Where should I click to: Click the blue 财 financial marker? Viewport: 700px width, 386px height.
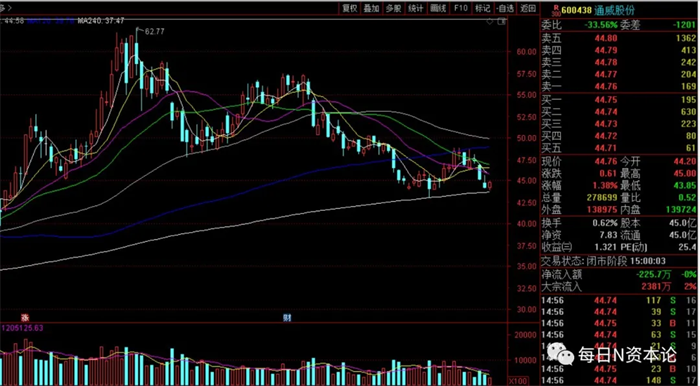tap(287, 318)
